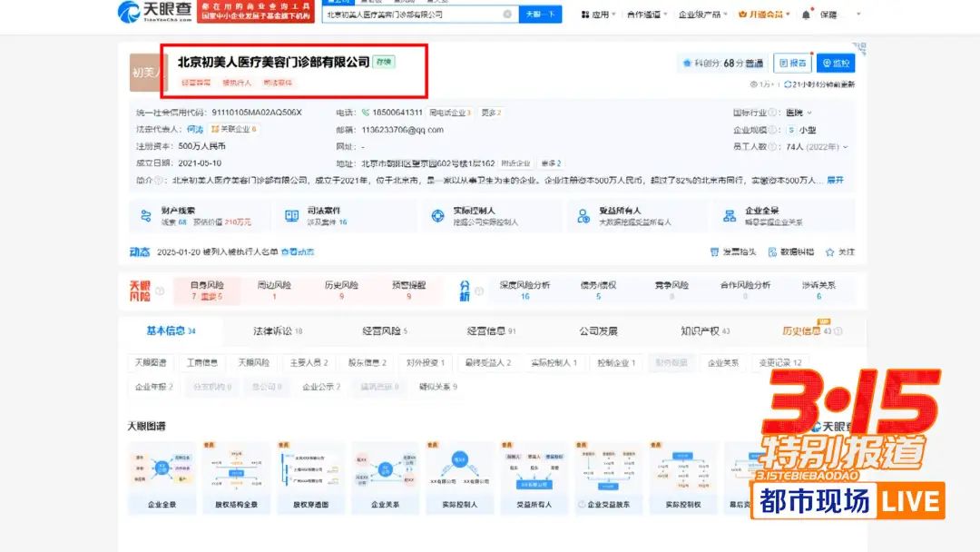Click the 企业年报 2 sub-tab

click(153, 387)
